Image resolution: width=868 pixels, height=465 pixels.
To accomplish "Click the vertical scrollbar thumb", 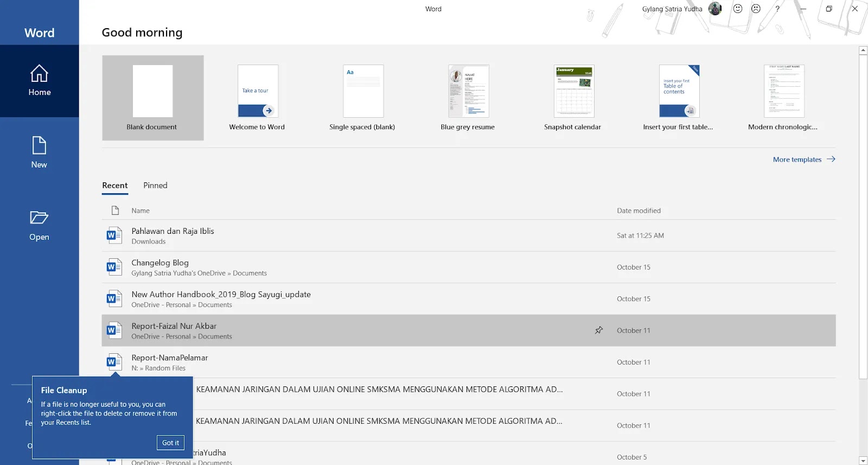I will tap(863, 217).
